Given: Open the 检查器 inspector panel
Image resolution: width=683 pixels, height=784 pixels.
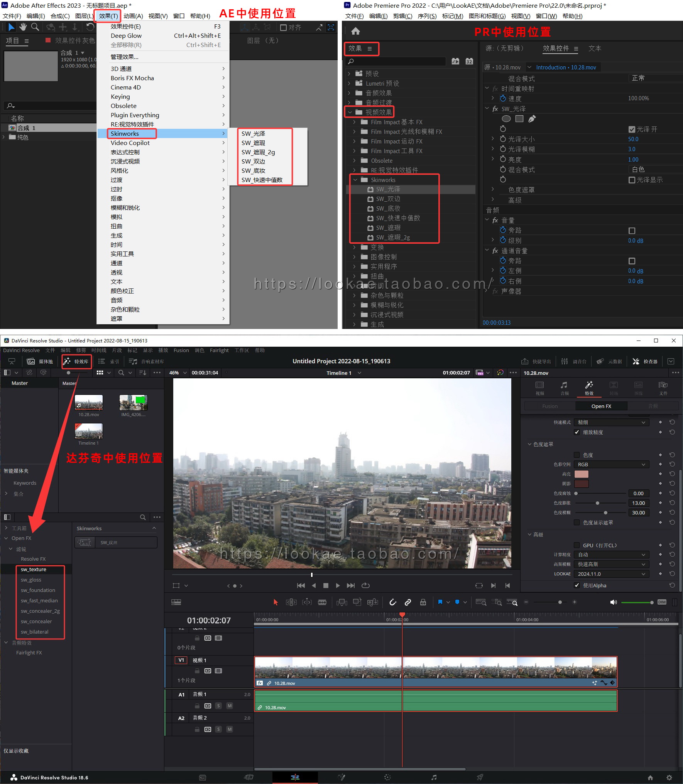Looking at the screenshot, I should (x=646, y=361).
